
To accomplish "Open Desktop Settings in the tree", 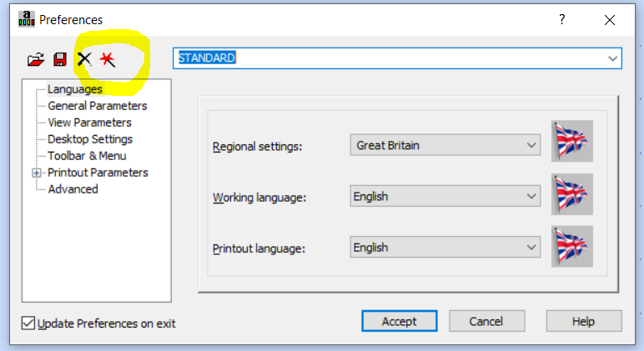I will coord(90,139).
